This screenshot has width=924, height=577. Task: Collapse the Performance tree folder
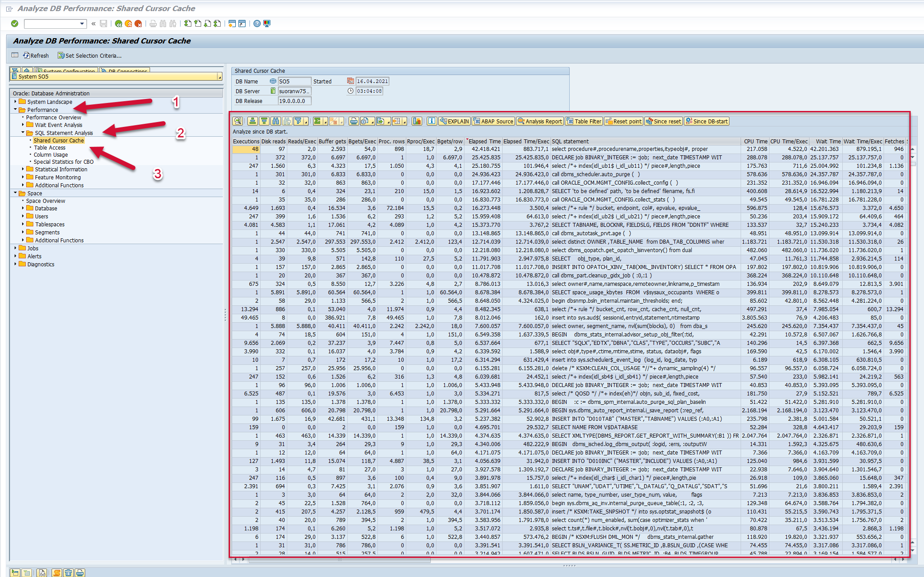16,110
